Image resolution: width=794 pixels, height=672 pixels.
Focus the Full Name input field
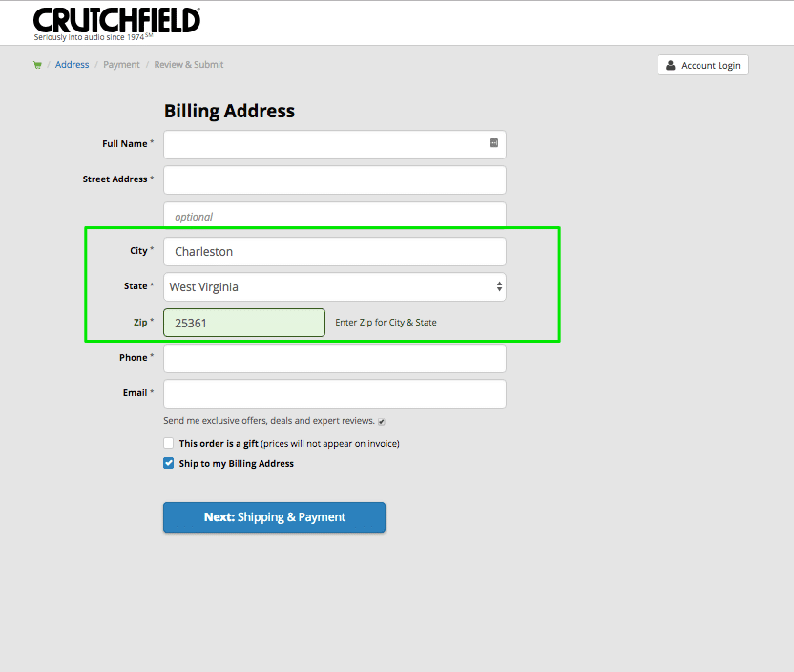click(x=335, y=144)
